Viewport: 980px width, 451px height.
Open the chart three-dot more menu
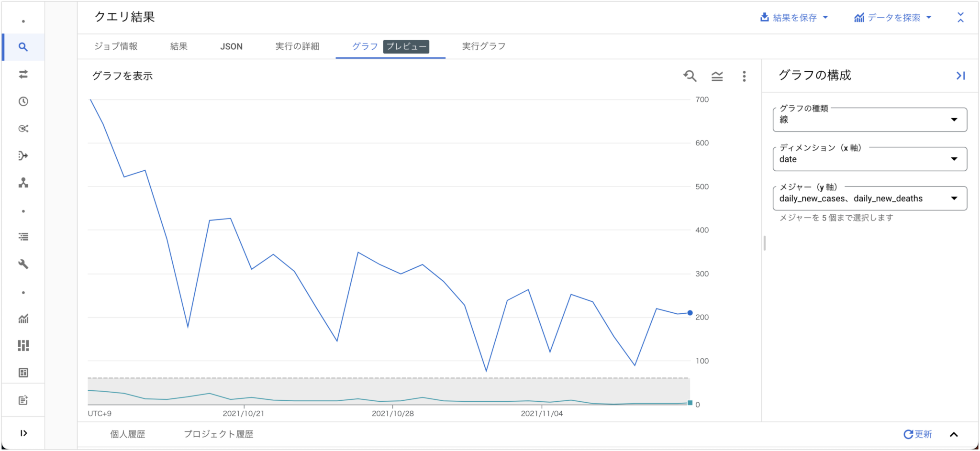tap(744, 76)
